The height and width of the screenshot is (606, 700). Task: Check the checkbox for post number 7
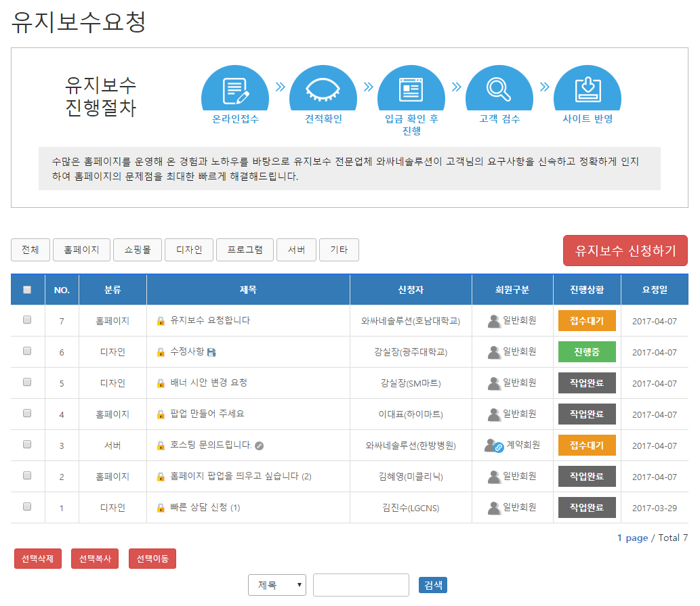[27, 320]
